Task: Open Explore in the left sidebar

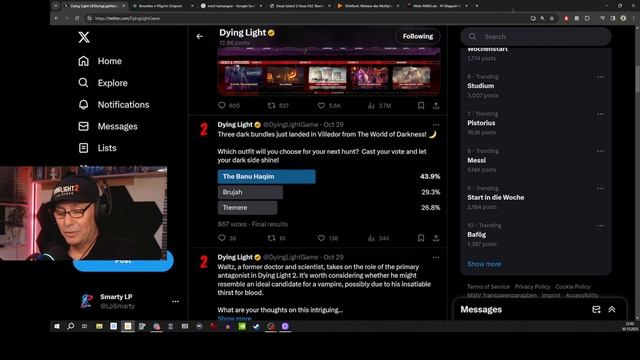Action: (103, 83)
